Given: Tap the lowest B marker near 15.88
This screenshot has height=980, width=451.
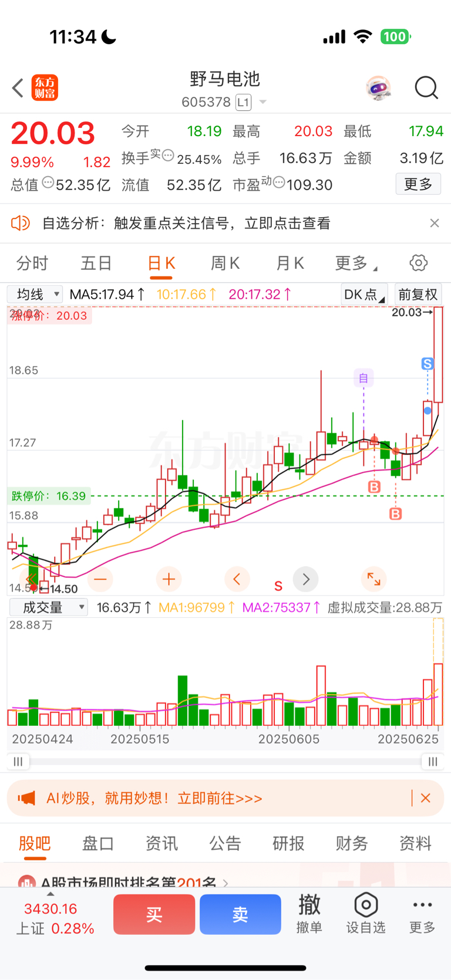Looking at the screenshot, I should click(x=396, y=514).
